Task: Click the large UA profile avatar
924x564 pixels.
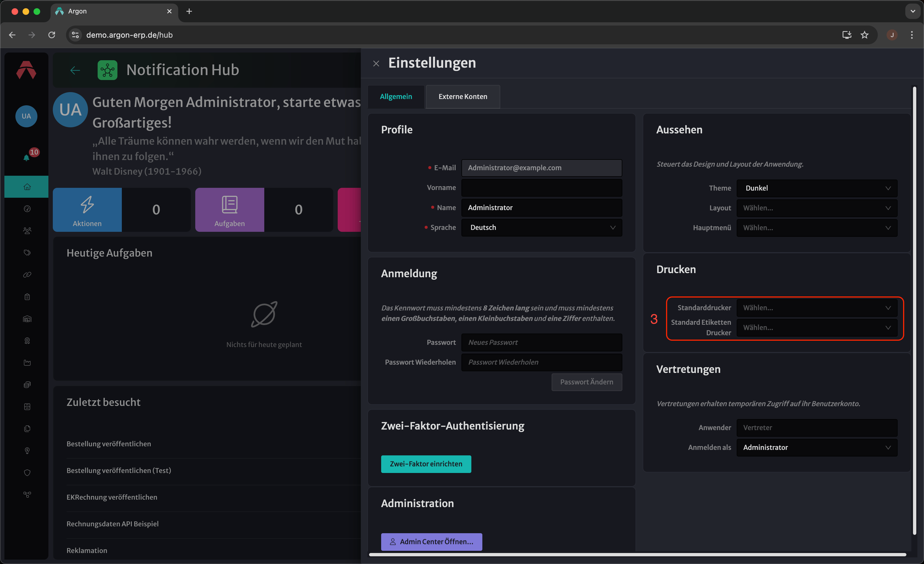Action: 70,110
